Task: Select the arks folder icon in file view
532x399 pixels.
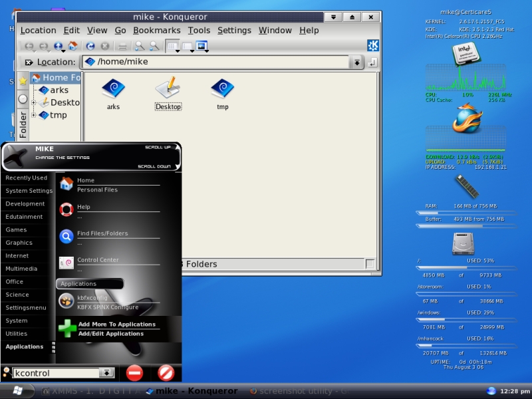Action: 113,88
